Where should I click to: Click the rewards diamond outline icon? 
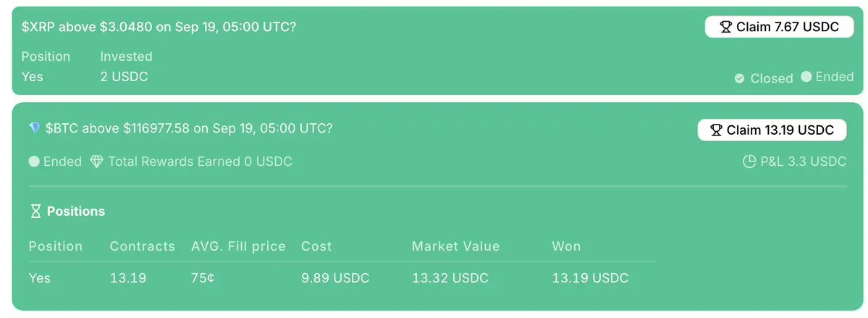97,162
